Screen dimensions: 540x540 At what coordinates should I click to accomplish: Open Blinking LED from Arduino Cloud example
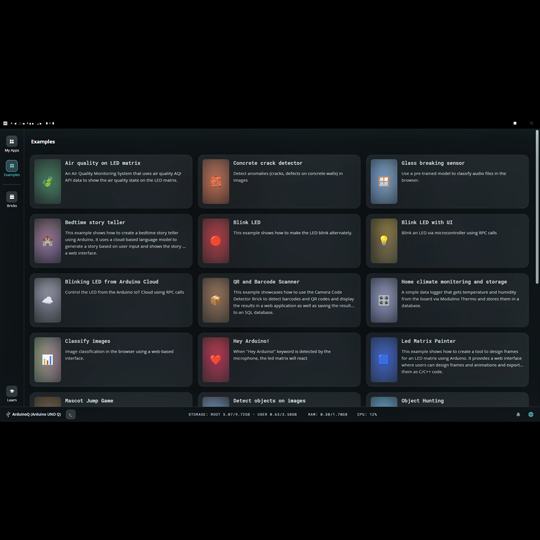tap(111, 300)
